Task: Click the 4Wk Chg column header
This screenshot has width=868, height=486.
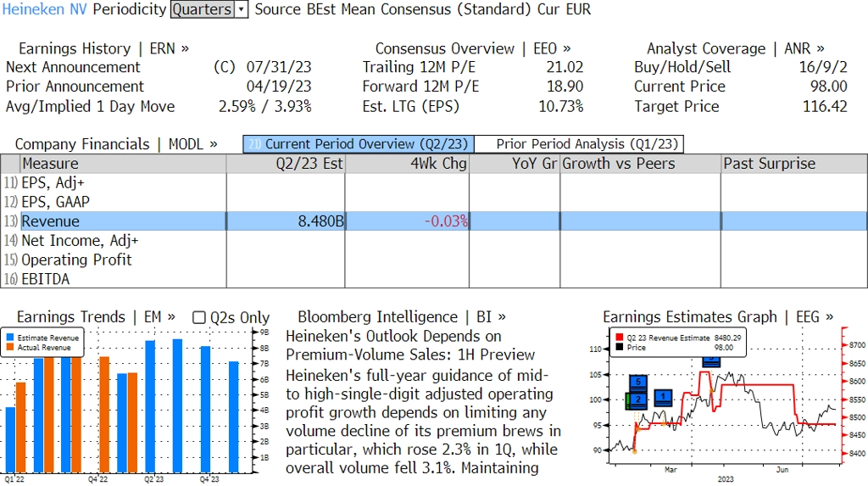Action: 407,164
